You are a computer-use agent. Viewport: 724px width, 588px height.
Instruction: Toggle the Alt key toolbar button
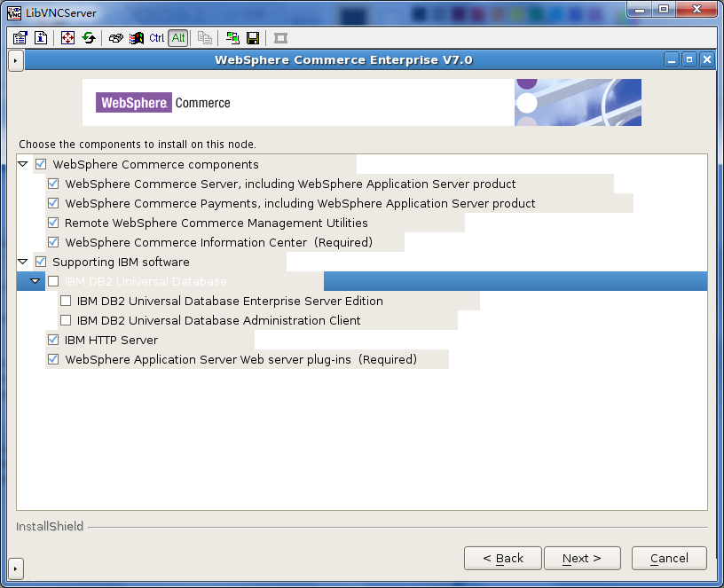[178, 38]
